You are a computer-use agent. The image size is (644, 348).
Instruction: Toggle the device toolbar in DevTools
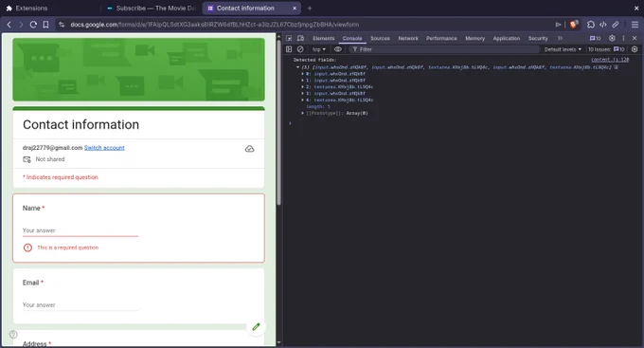(300, 38)
